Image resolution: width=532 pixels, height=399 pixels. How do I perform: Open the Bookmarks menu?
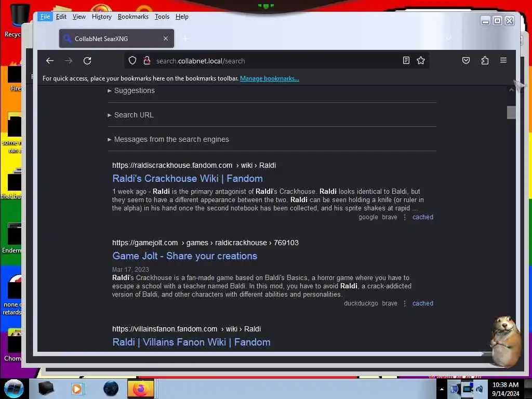click(x=133, y=17)
